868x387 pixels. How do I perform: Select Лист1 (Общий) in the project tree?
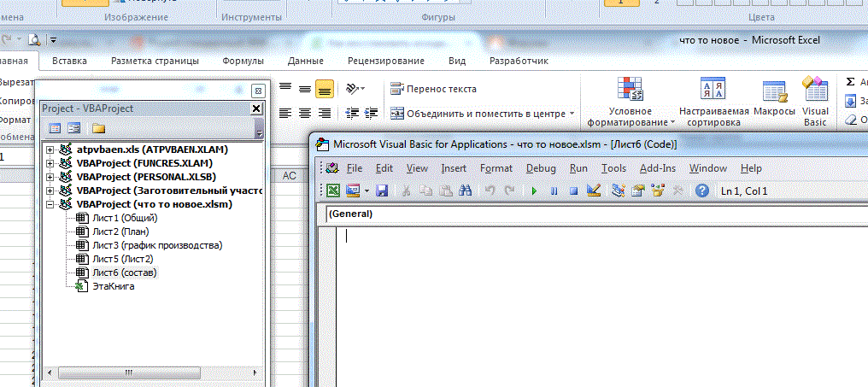tap(125, 218)
